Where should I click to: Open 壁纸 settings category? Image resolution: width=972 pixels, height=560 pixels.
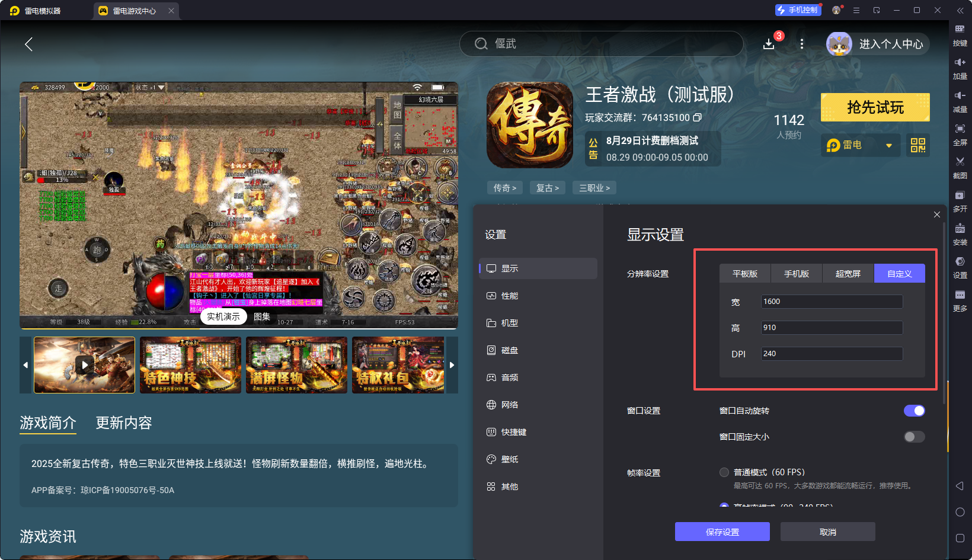coord(538,459)
